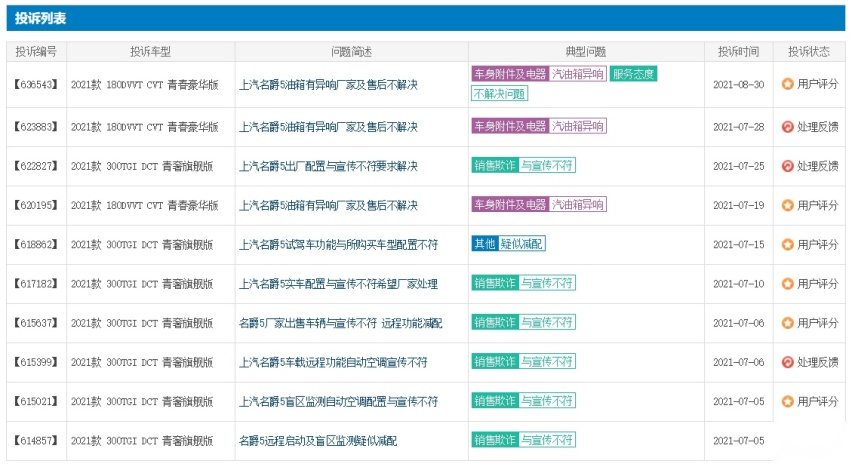
Task: Select complaint number 【615021】
Action: point(36,401)
